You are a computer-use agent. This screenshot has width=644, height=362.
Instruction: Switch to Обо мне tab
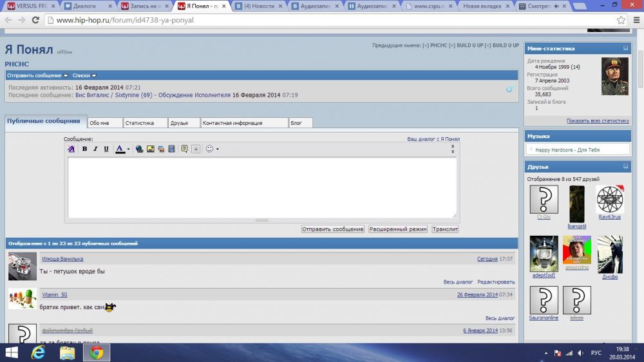click(105, 123)
